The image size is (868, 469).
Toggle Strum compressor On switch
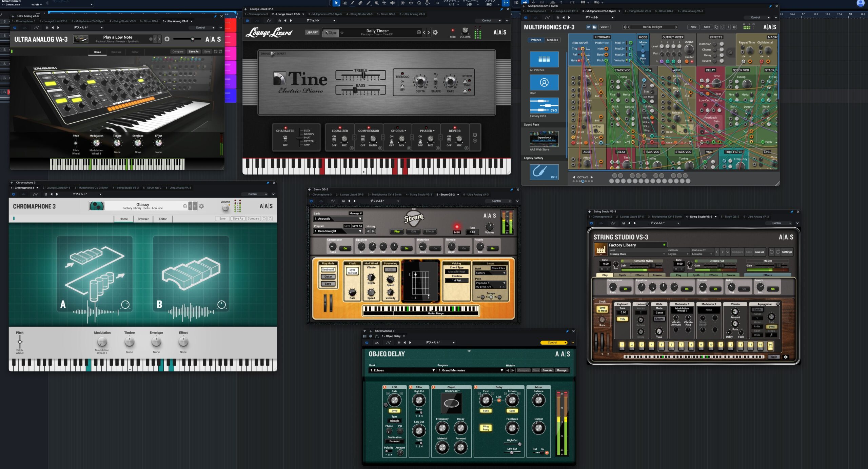coord(345,248)
